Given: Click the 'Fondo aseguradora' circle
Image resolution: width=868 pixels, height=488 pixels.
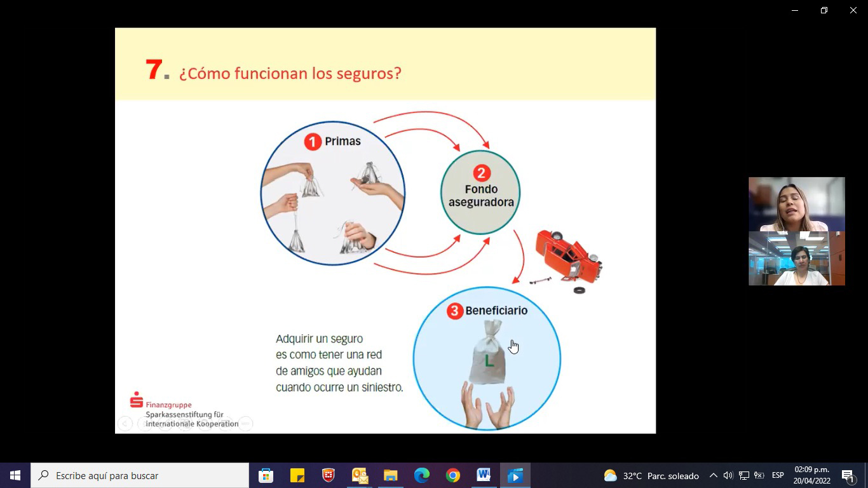Looking at the screenshot, I should pos(480,193).
